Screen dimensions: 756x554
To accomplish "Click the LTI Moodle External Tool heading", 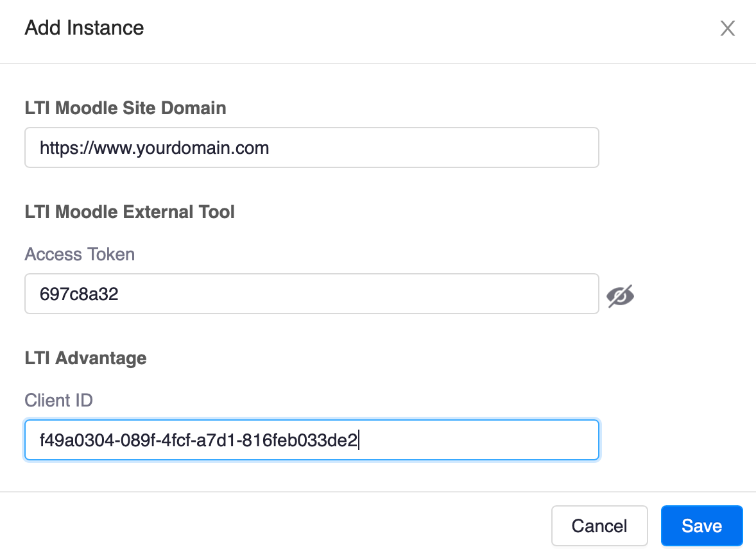I will [130, 212].
